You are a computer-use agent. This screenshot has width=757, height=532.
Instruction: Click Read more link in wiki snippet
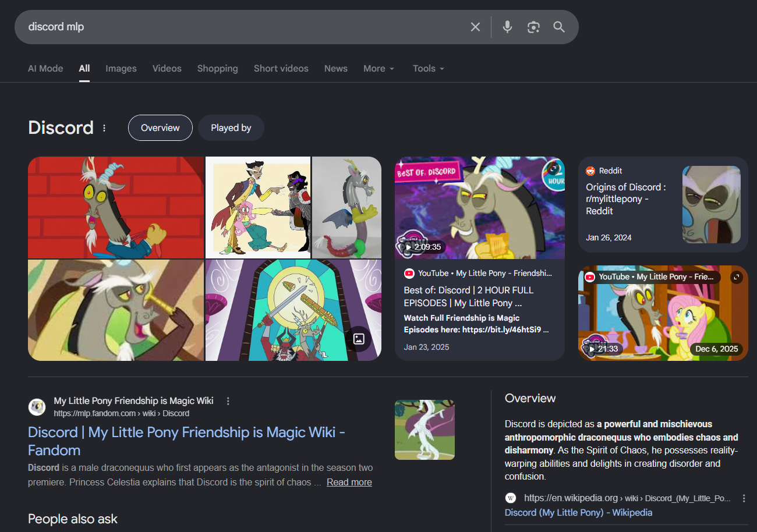(x=349, y=482)
